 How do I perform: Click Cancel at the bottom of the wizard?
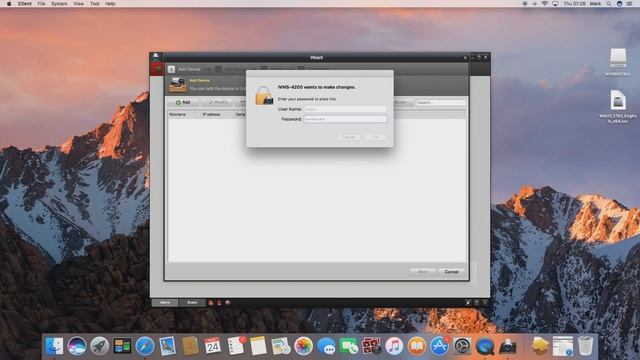451,271
